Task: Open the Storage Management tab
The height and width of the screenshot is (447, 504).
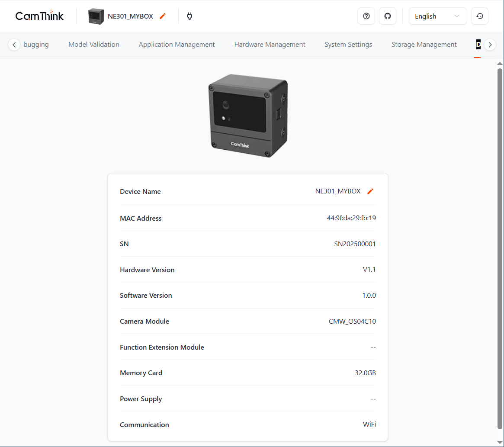Action: click(x=424, y=45)
